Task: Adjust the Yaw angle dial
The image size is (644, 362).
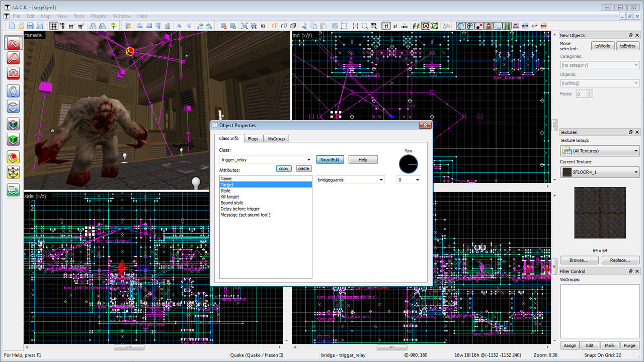Action: click(408, 164)
